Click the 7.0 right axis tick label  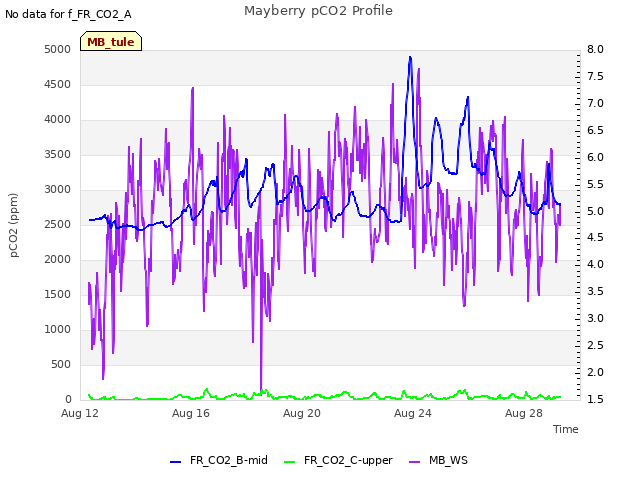tap(595, 103)
